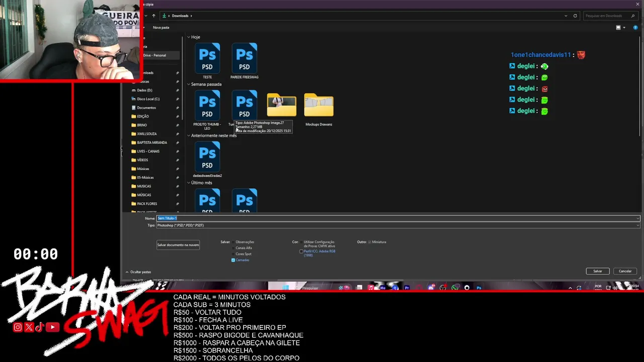Enable the Observações checkbox
Image resolution: width=644 pixels, height=362 pixels.
[233, 242]
